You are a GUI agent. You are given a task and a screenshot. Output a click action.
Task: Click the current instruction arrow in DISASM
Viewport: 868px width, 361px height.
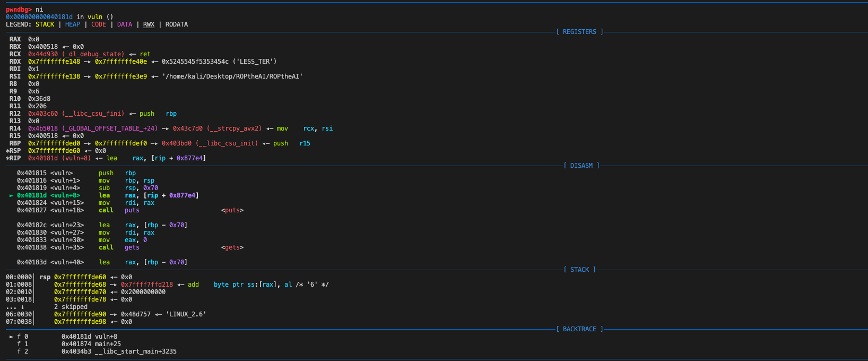coord(12,195)
